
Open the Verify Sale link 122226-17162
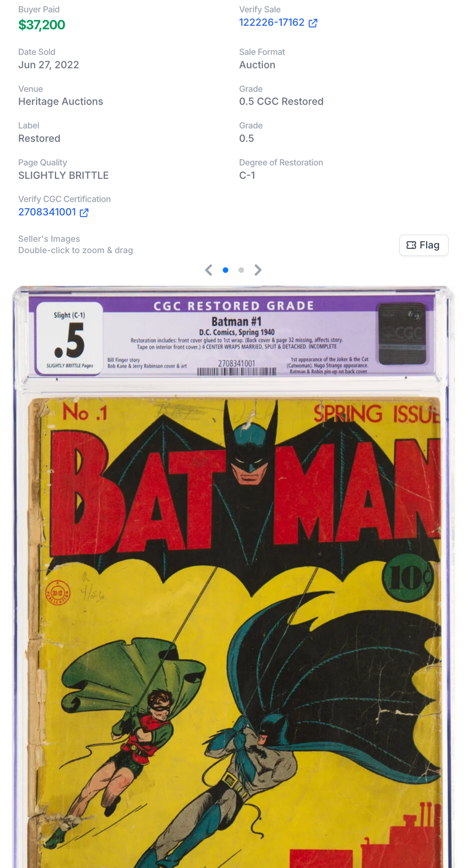click(272, 23)
